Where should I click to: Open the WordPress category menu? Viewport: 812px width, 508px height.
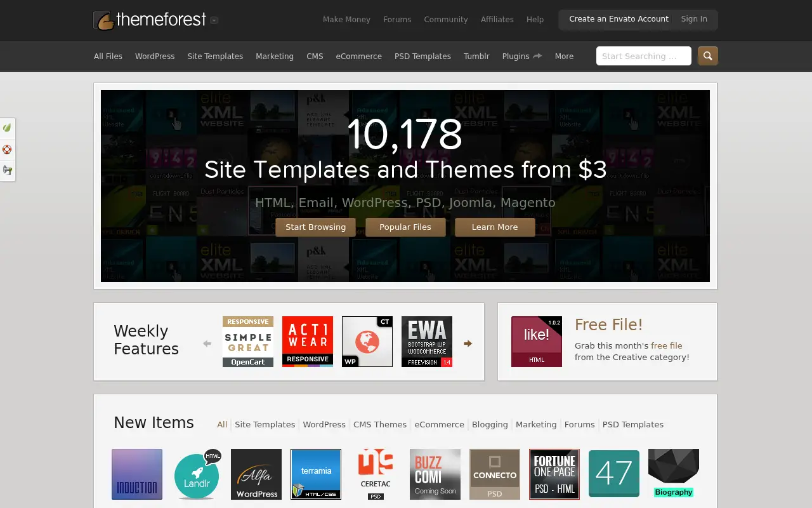155,56
